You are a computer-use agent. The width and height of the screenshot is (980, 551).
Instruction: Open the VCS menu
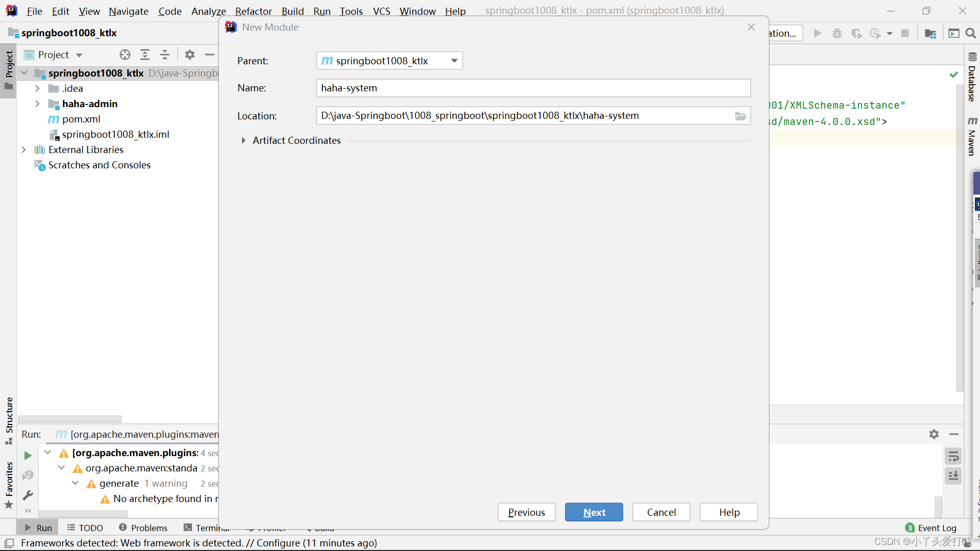click(x=381, y=11)
